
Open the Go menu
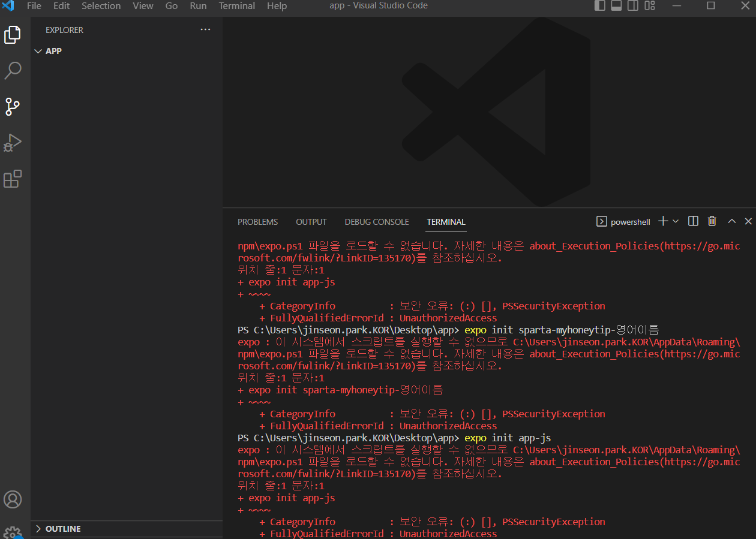[x=172, y=5]
